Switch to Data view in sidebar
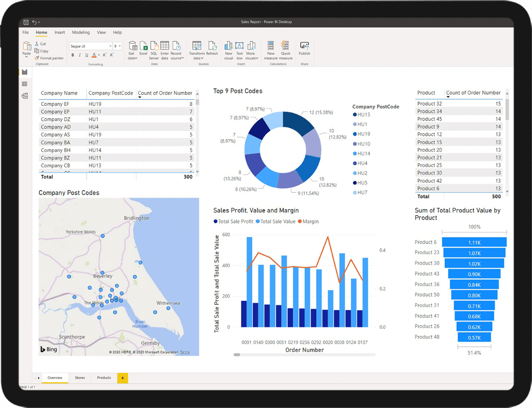The width and height of the screenshot is (532, 408). click(x=25, y=84)
